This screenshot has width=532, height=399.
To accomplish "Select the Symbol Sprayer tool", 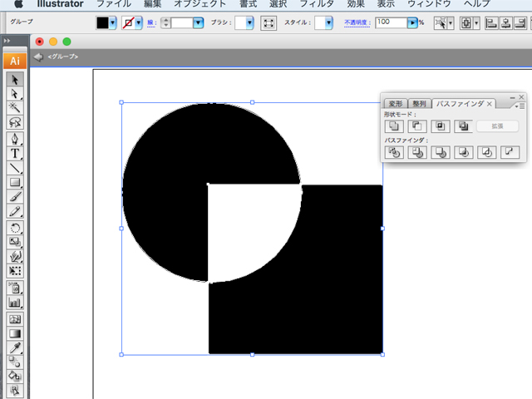I will click(x=15, y=288).
